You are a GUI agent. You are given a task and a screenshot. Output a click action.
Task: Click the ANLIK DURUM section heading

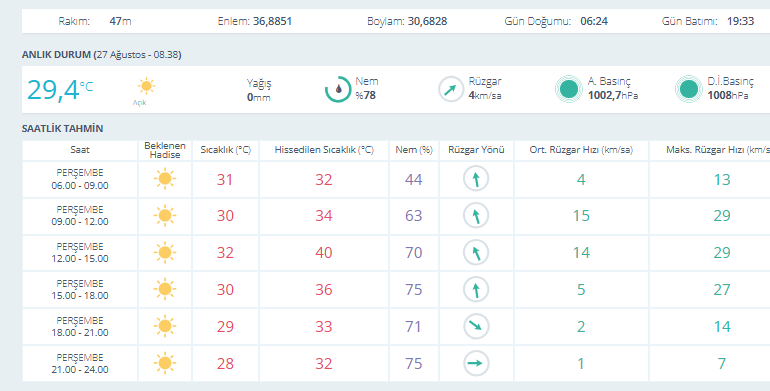[x=102, y=55]
